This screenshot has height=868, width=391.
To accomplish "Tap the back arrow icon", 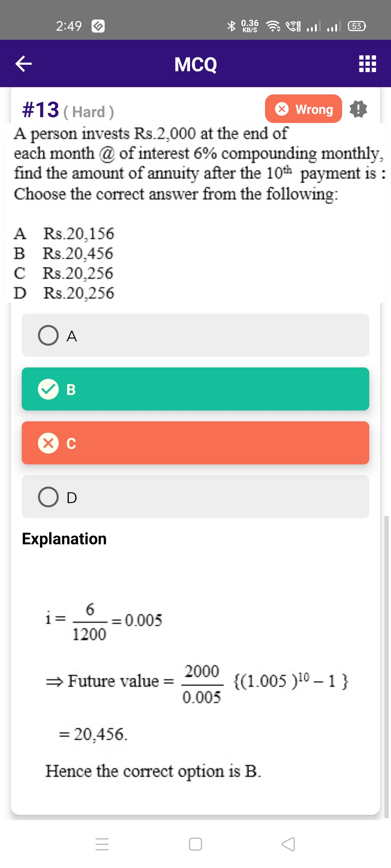I will (24, 64).
